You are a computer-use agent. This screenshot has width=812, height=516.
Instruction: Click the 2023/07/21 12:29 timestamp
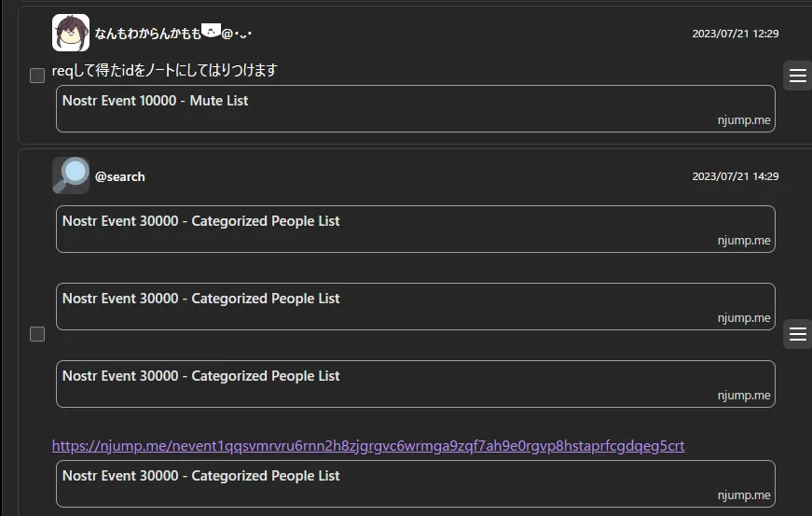click(735, 34)
